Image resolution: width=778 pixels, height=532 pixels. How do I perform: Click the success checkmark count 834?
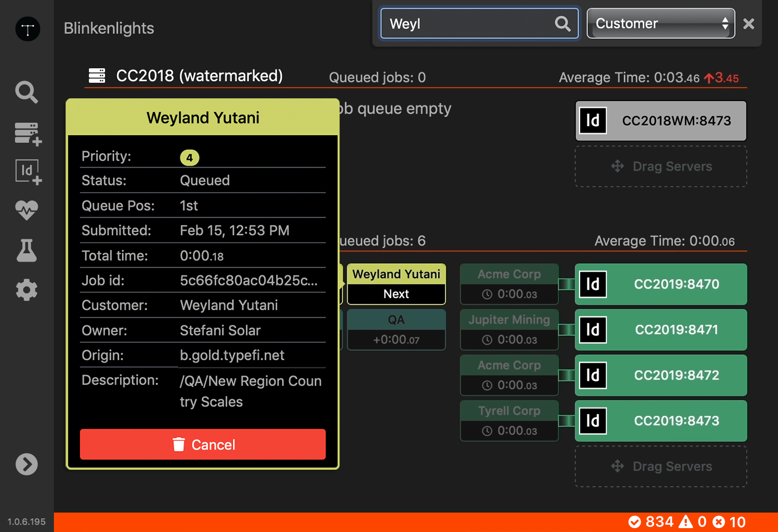[x=651, y=522]
